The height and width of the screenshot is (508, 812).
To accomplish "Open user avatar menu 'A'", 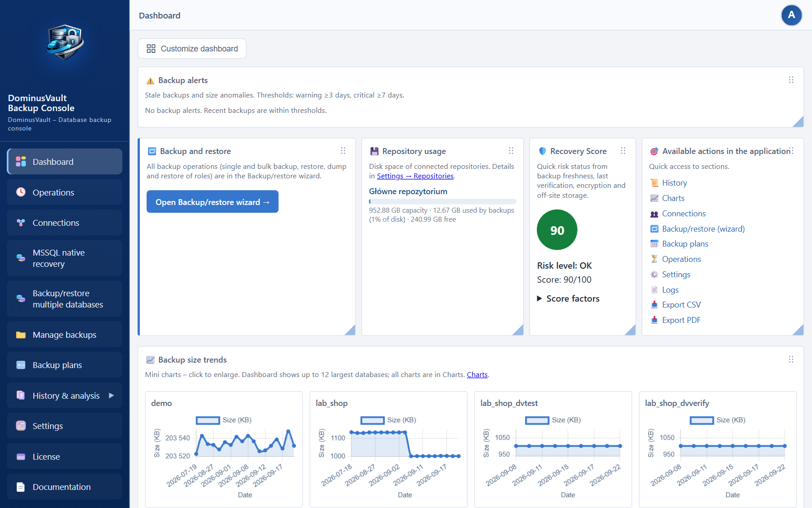I will coord(791,15).
